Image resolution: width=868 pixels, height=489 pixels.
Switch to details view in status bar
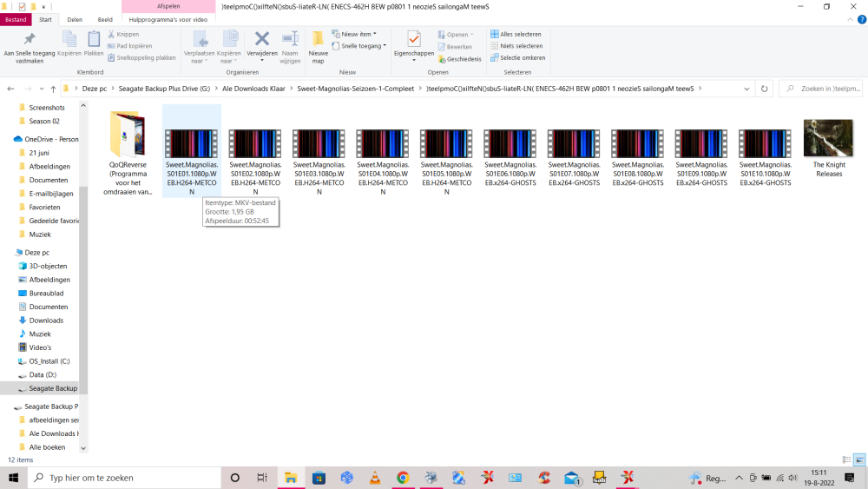(847, 459)
